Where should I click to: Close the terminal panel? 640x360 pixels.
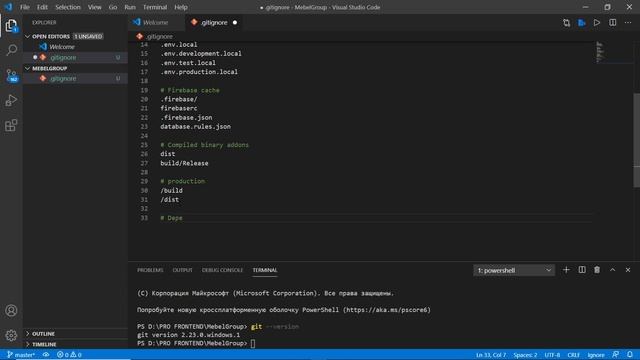(628, 270)
